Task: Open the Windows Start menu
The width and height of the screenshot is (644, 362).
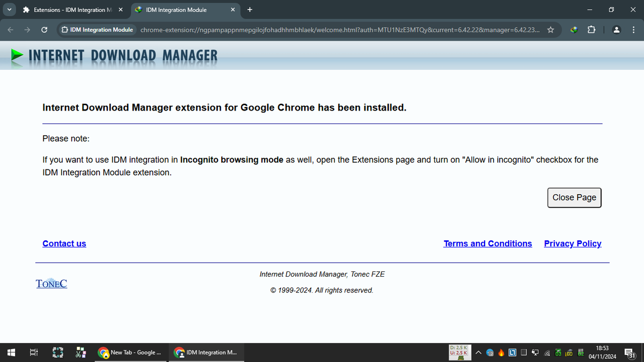Action: (x=11, y=352)
